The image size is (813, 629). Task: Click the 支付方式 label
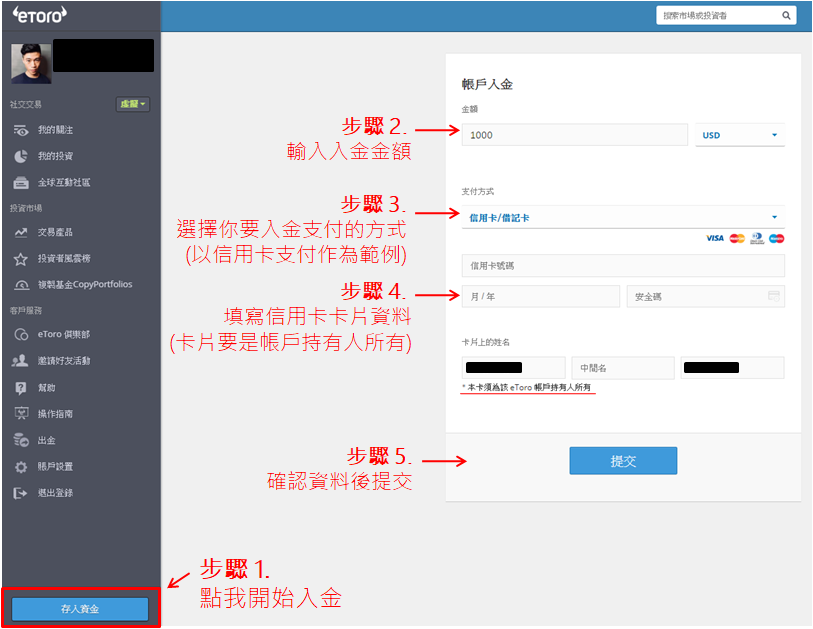[478, 191]
